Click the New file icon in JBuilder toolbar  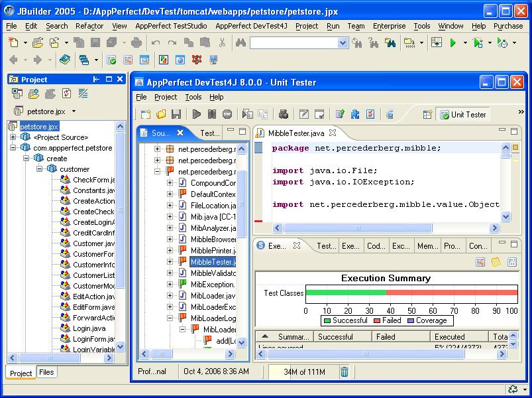(13, 42)
